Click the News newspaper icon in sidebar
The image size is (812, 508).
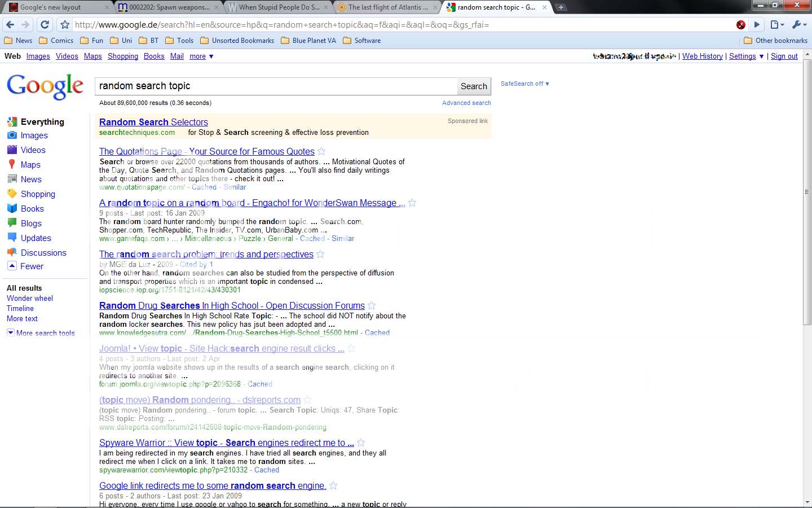pyautogui.click(x=12, y=179)
